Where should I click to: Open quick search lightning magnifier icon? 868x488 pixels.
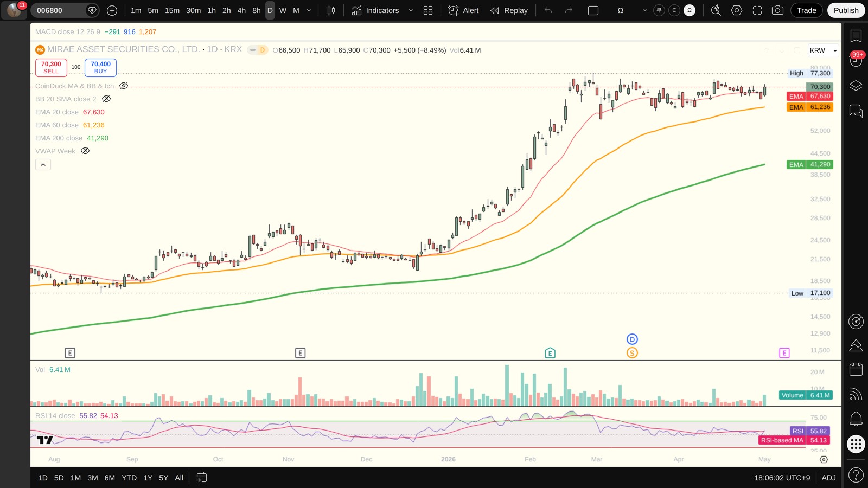[x=716, y=10]
